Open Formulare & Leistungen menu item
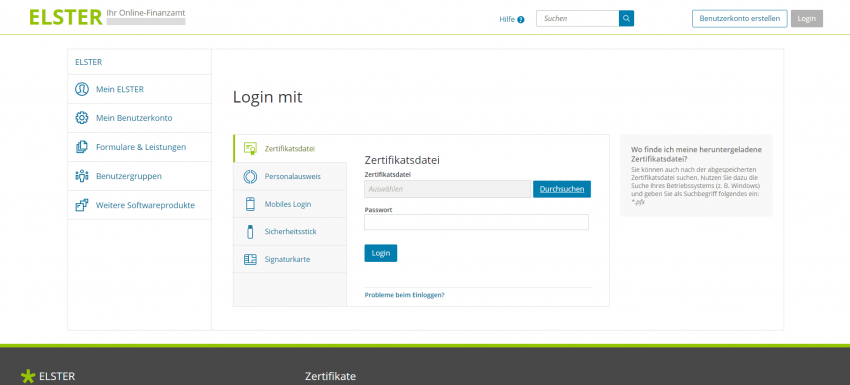Viewport: 850px width, 385px height. click(x=139, y=147)
